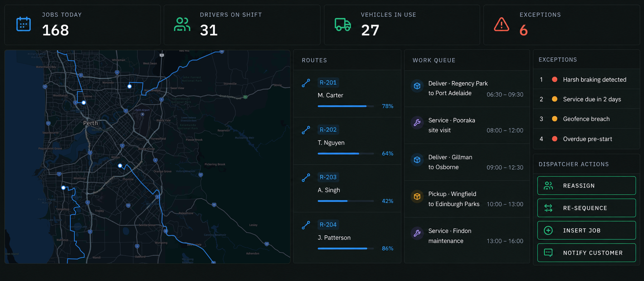Select driver name T. Nguyen

point(331,143)
